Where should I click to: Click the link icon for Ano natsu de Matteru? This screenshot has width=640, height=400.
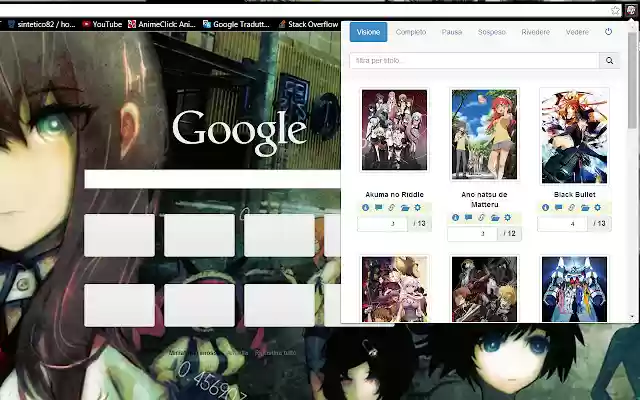(481, 218)
